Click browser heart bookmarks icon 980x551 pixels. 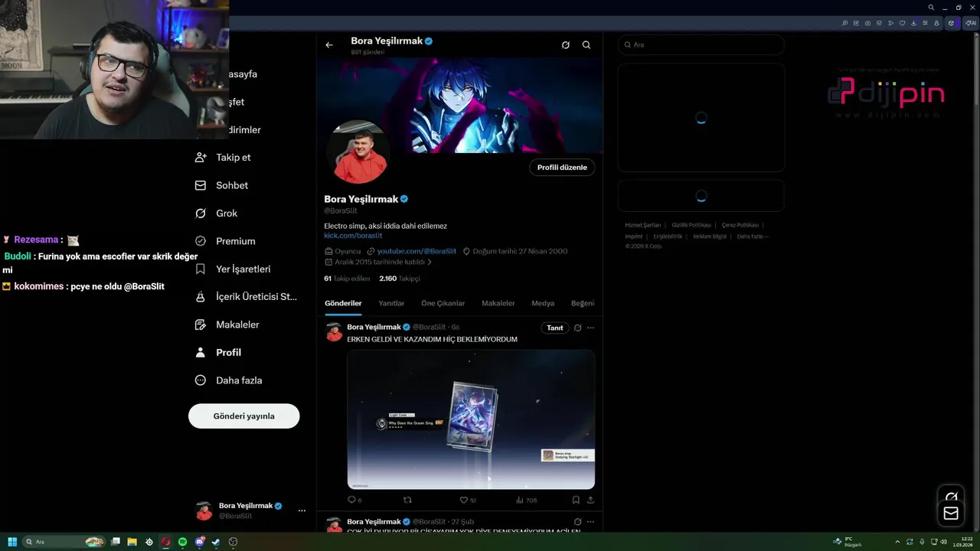point(902,23)
